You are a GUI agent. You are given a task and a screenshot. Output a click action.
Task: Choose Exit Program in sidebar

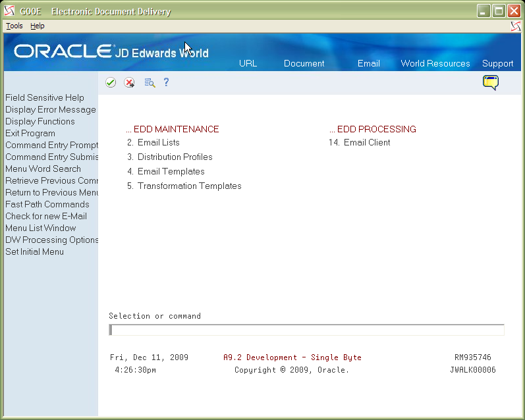point(30,133)
